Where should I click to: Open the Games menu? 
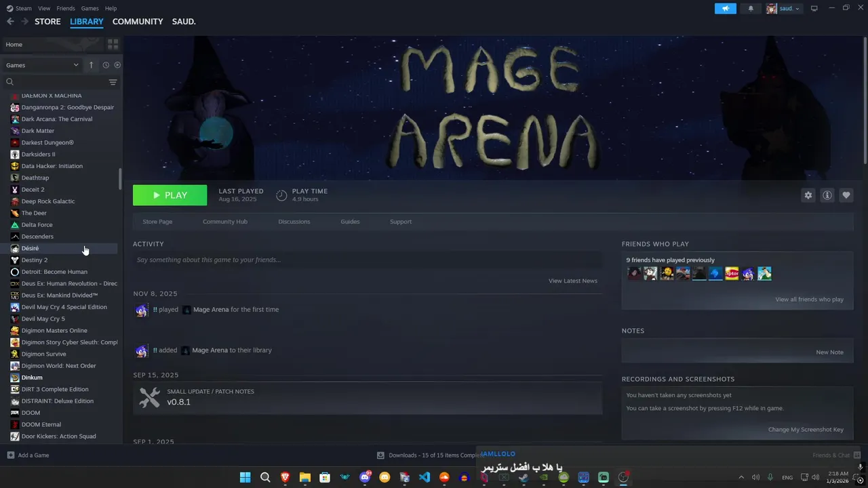point(90,8)
